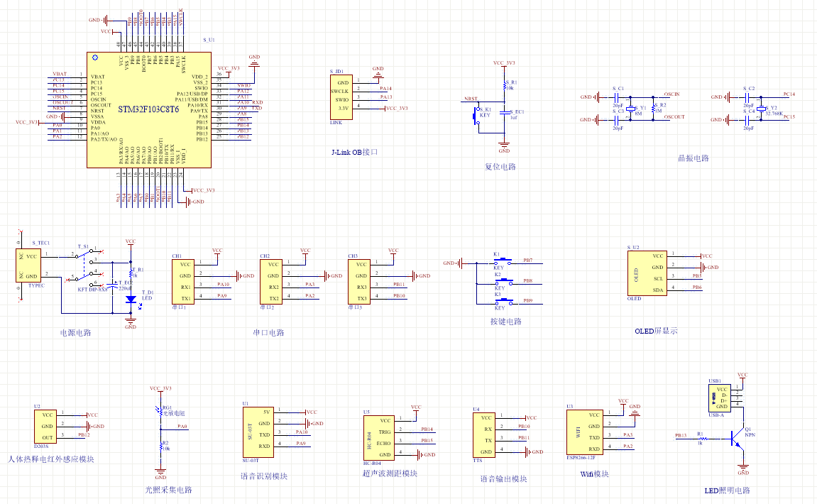
Task: Select the K2 pushbutton symbol
Action: pyautogui.click(x=503, y=282)
